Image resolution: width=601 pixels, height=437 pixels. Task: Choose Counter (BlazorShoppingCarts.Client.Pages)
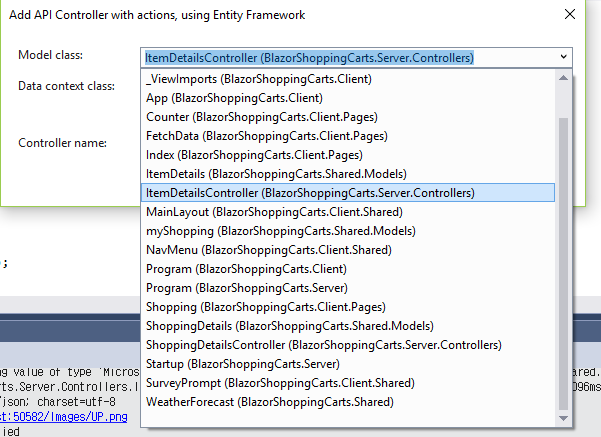pyautogui.click(x=348, y=117)
